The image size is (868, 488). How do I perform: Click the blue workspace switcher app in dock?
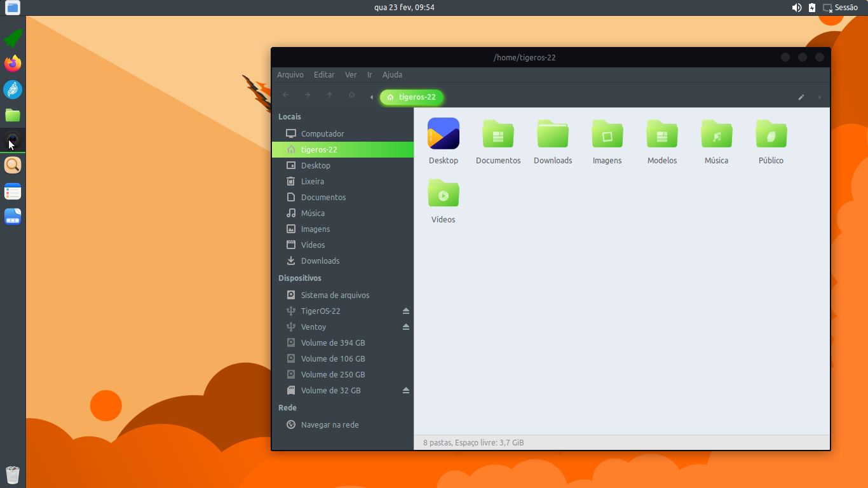tap(13, 217)
